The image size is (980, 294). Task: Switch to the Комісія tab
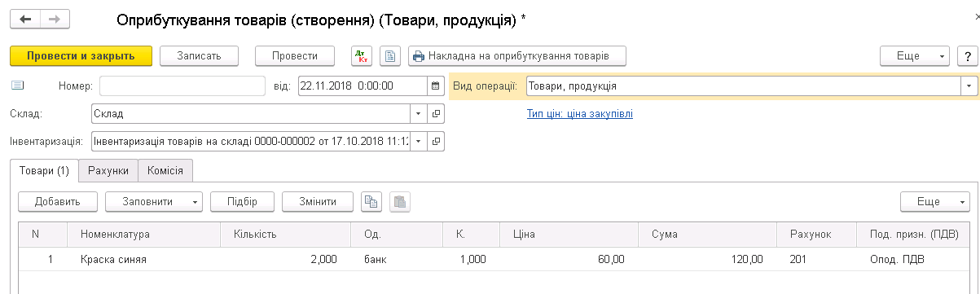pos(165,170)
